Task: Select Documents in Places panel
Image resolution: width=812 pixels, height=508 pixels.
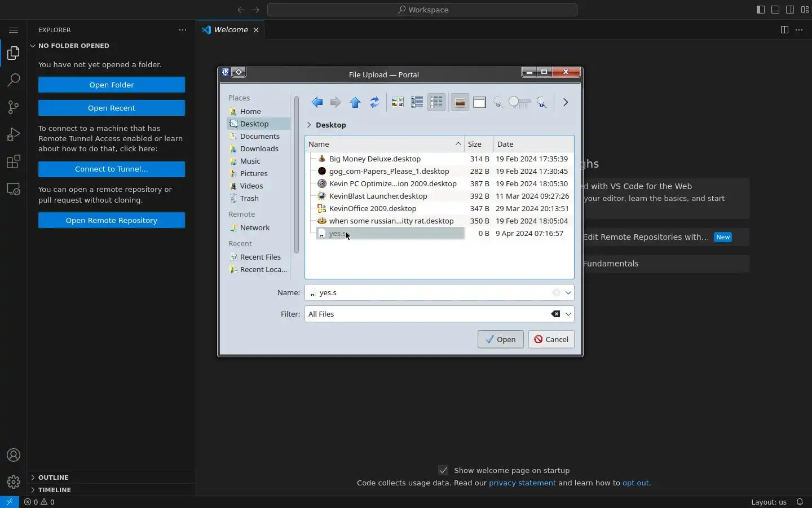Action: [x=259, y=136]
